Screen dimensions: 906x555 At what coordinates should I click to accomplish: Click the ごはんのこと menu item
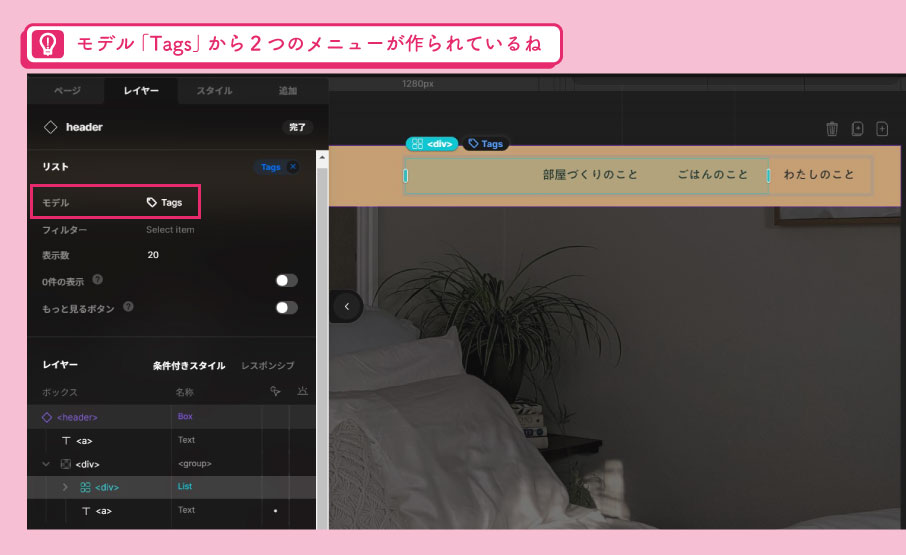[712, 174]
